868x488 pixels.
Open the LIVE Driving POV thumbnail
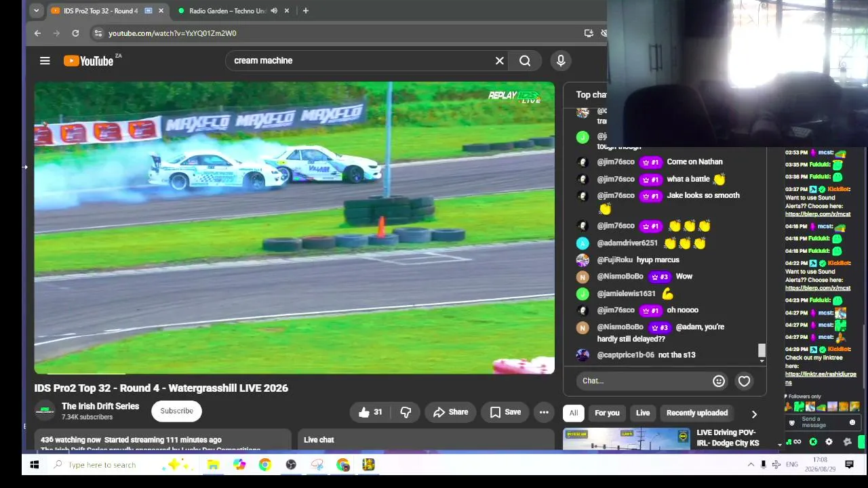coord(627,439)
